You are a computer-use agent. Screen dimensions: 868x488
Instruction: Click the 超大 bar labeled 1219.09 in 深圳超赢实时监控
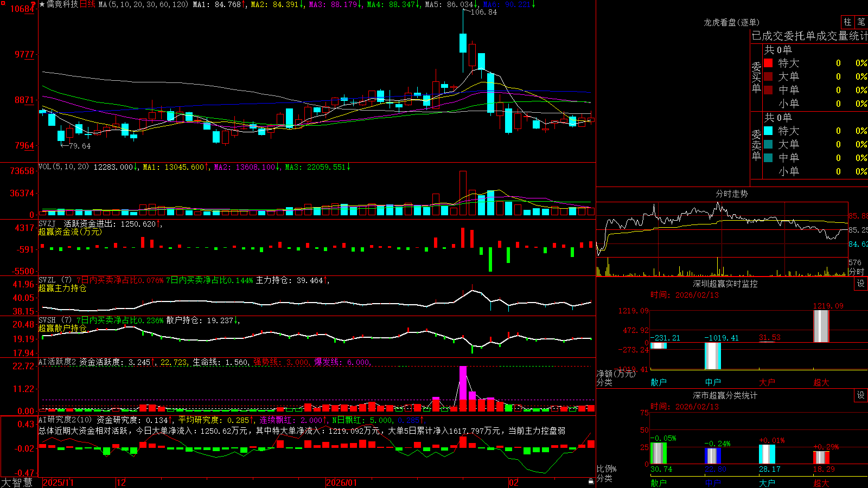pyautogui.click(x=821, y=326)
